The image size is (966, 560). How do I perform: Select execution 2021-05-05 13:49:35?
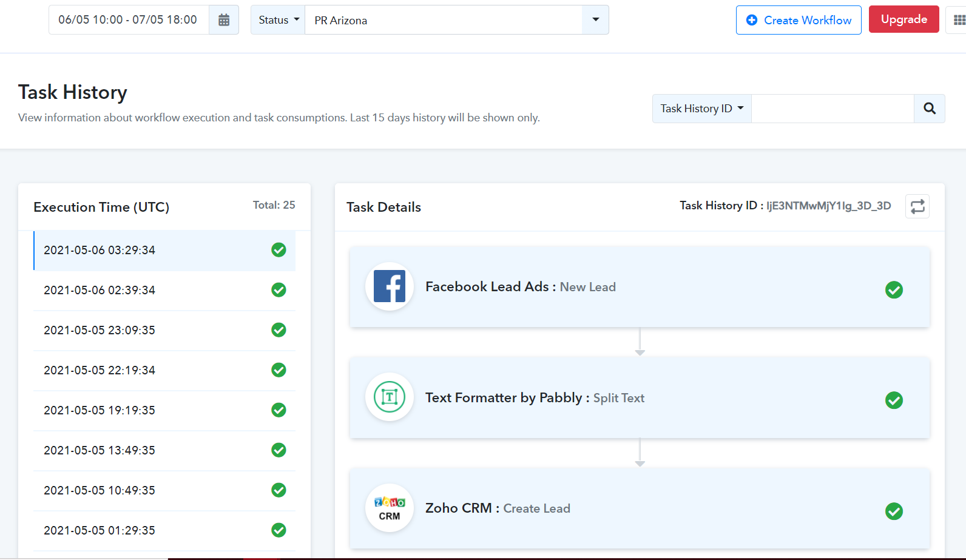(164, 450)
